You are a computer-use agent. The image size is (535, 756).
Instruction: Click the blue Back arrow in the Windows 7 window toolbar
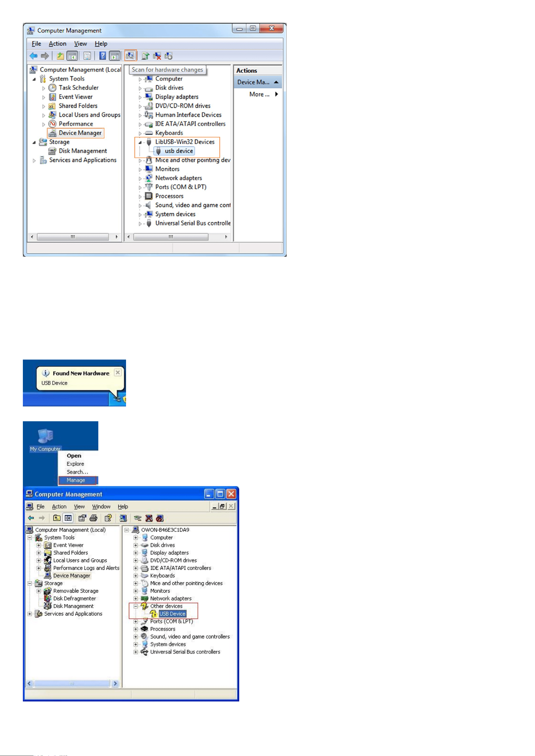tap(33, 56)
